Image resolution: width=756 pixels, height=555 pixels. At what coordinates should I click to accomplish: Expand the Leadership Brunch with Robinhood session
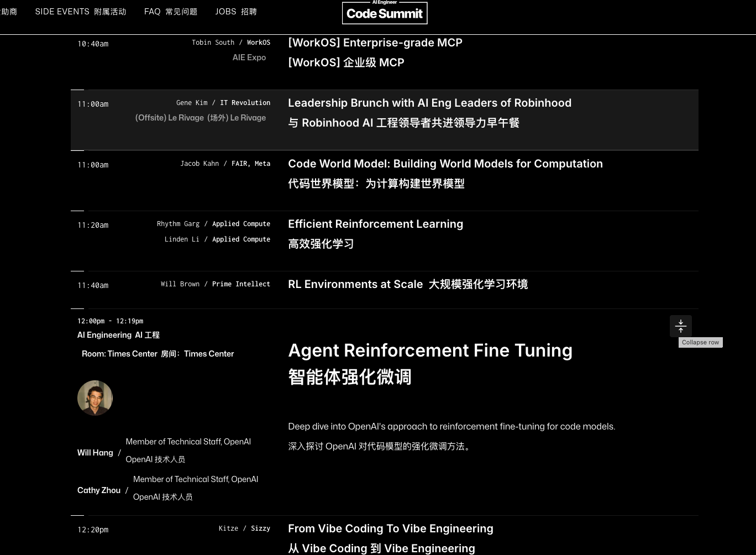(385, 120)
